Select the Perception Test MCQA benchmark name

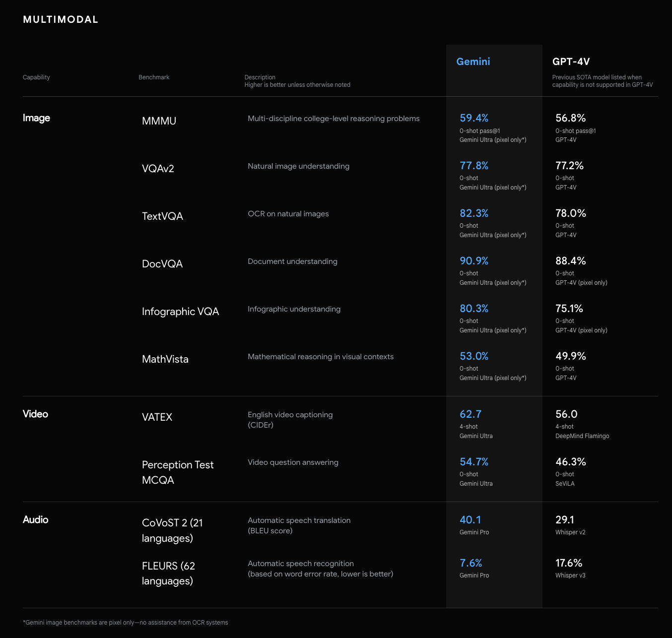point(178,472)
